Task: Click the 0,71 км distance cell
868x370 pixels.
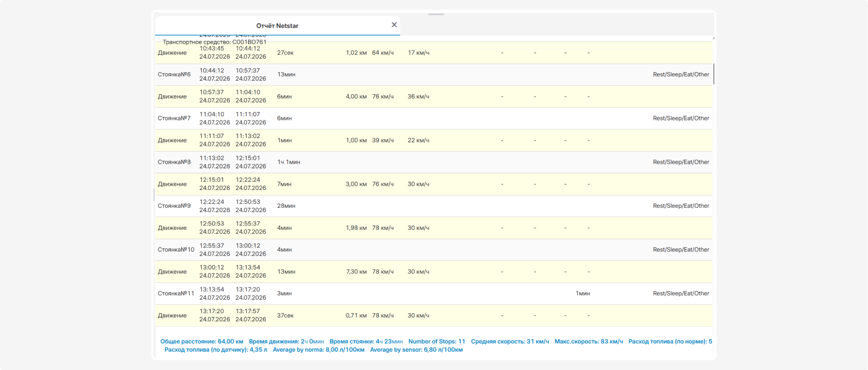Action: click(x=356, y=316)
